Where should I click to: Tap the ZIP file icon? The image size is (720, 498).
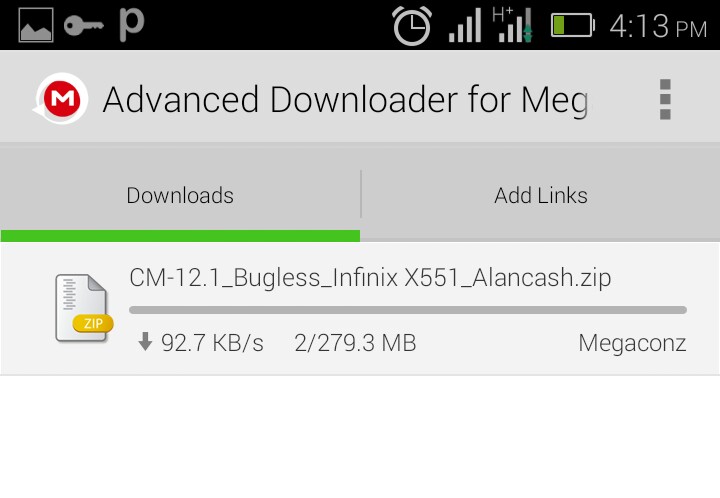coord(83,308)
